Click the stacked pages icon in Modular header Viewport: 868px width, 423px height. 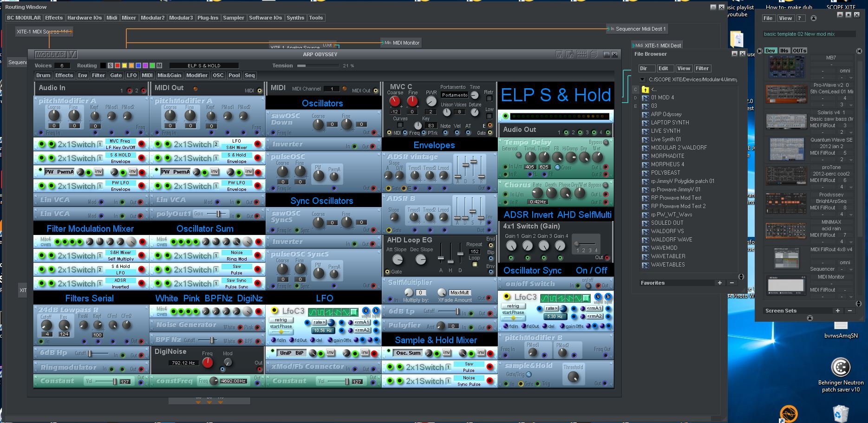click(x=594, y=54)
